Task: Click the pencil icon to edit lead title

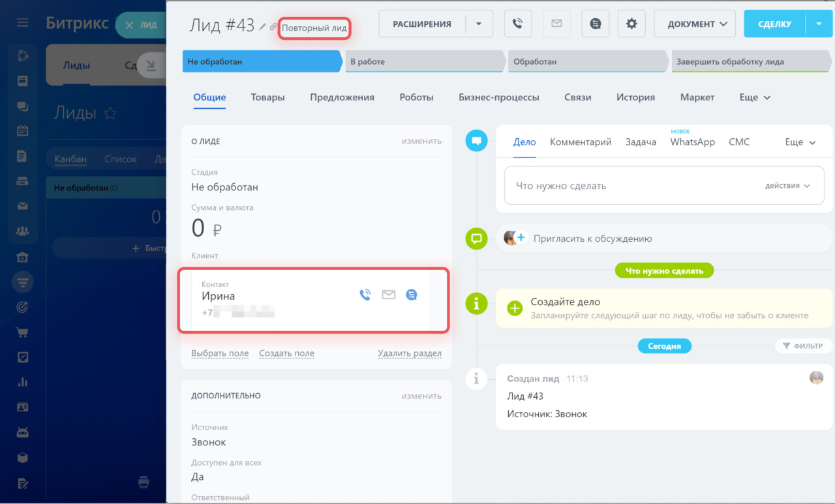Action: pyautogui.click(x=263, y=27)
